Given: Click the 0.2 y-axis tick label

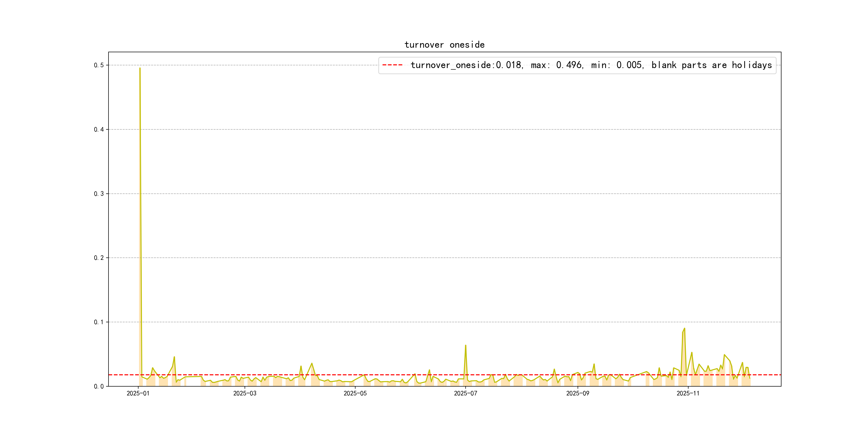Looking at the screenshot, I should click(99, 258).
